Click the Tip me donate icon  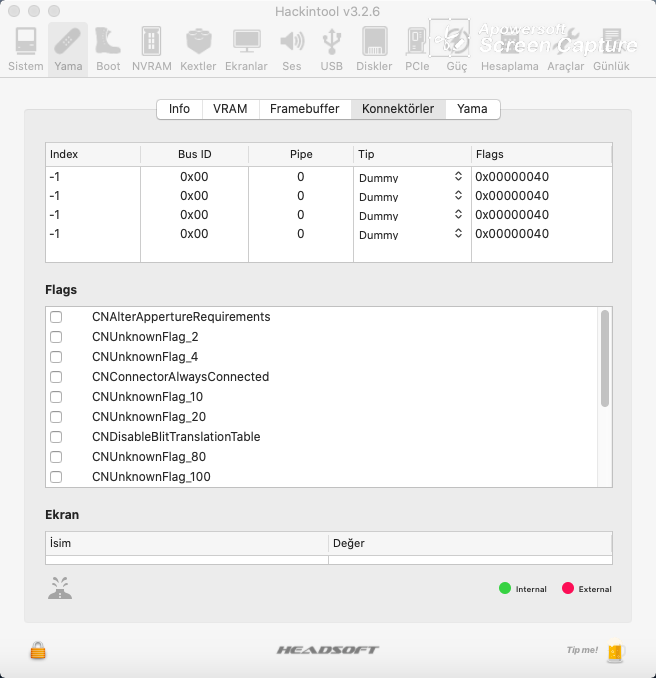[x=616, y=652]
